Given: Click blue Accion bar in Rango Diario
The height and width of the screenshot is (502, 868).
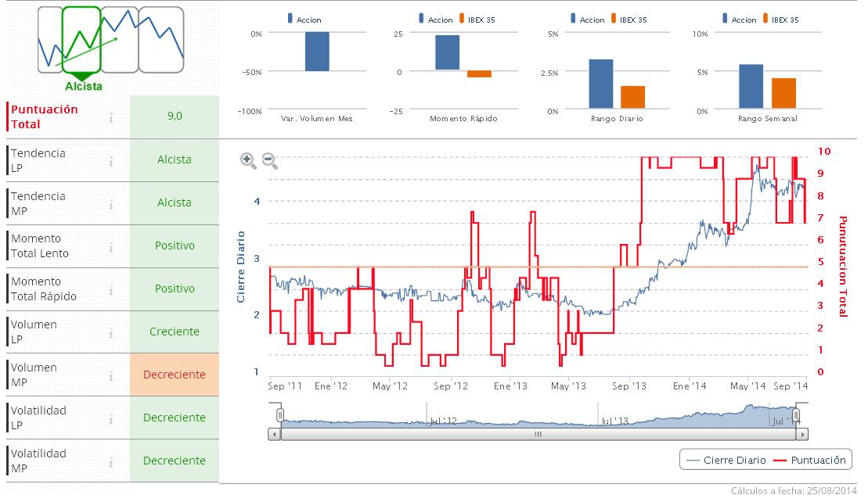Looking at the screenshot, I should [x=601, y=84].
